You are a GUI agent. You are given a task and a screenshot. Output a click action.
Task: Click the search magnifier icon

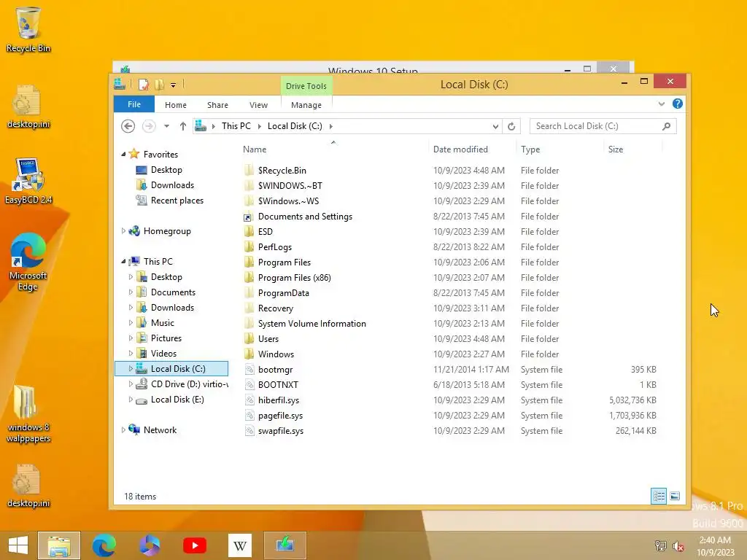667,126
